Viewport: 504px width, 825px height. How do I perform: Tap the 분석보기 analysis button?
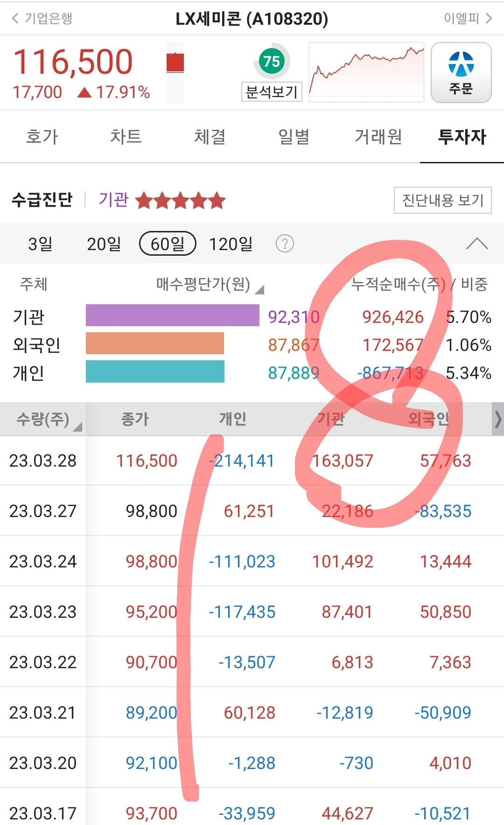click(272, 92)
